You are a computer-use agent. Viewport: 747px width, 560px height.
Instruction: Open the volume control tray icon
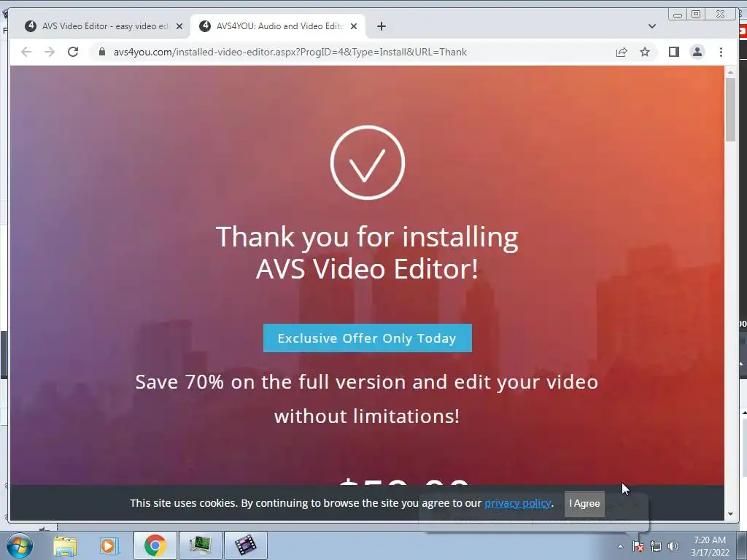(x=673, y=546)
